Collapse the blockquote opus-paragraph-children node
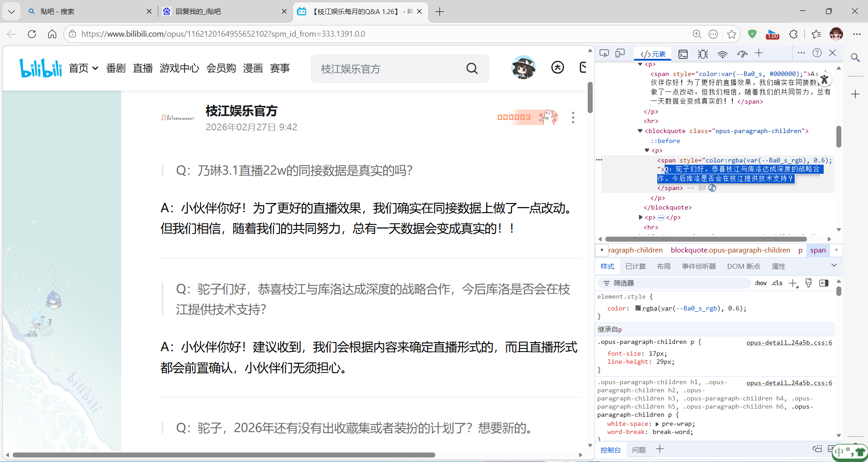Viewport: 868px width, 462px height. (x=640, y=131)
